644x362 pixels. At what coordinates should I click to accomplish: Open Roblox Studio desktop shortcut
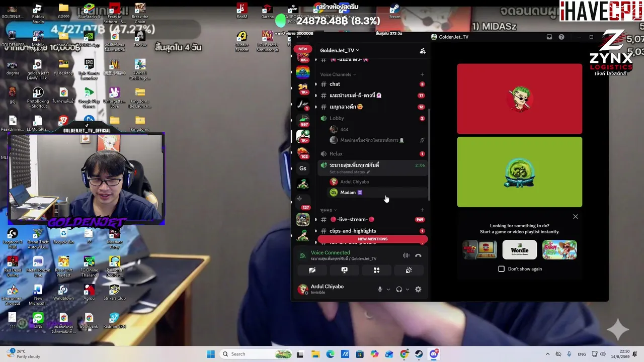point(38,14)
